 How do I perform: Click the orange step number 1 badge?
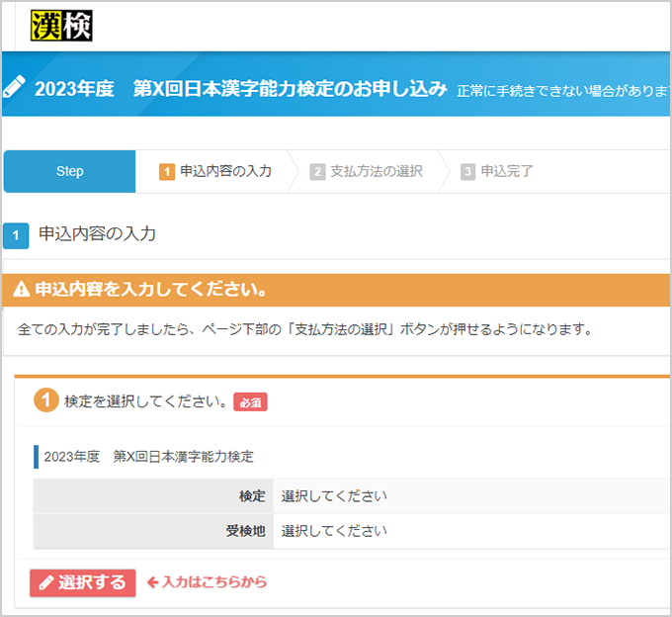167,172
